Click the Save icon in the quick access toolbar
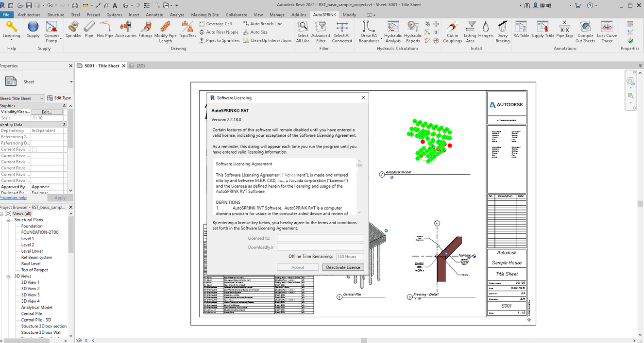Viewport: 644px width, 343px height. [x=29, y=5]
